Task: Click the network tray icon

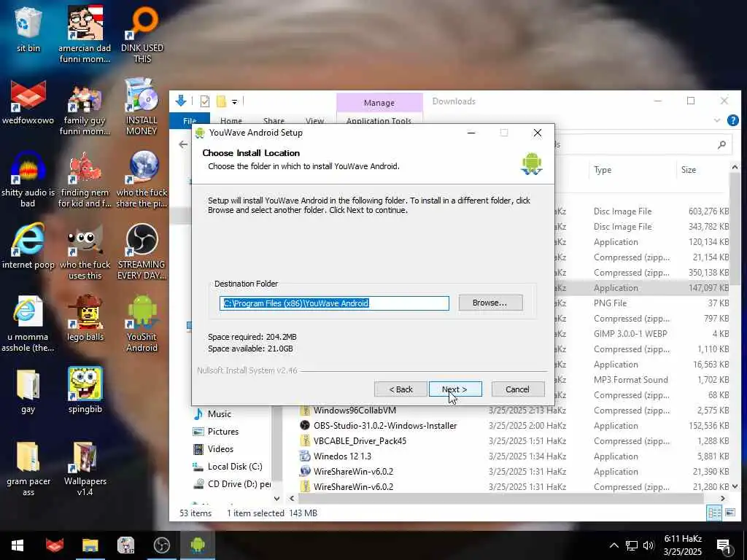Action: [632, 545]
